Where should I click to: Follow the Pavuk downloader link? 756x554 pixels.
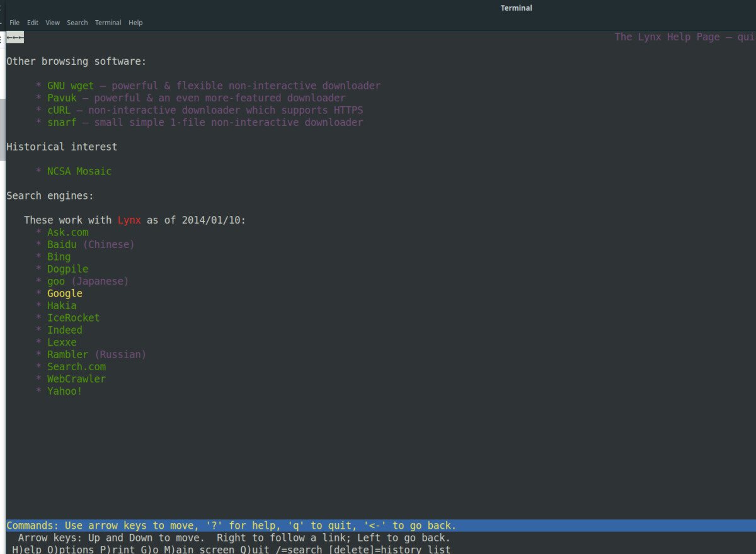pyautogui.click(x=62, y=98)
